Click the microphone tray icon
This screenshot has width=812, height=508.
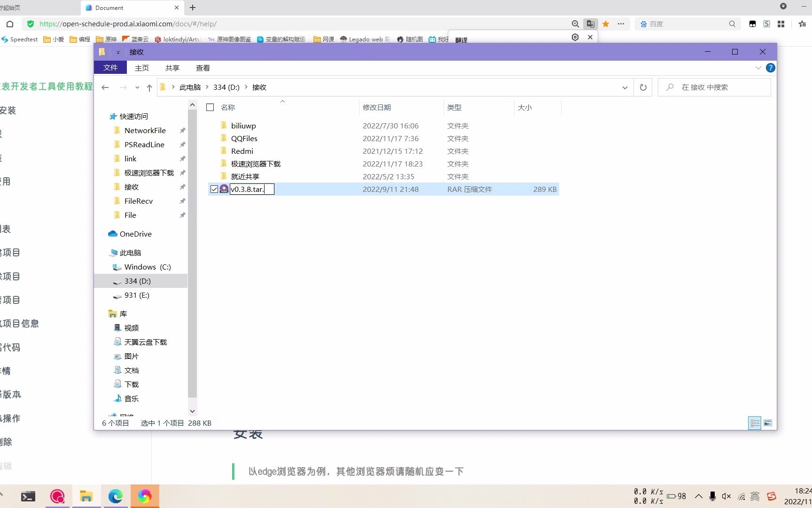[712, 496]
